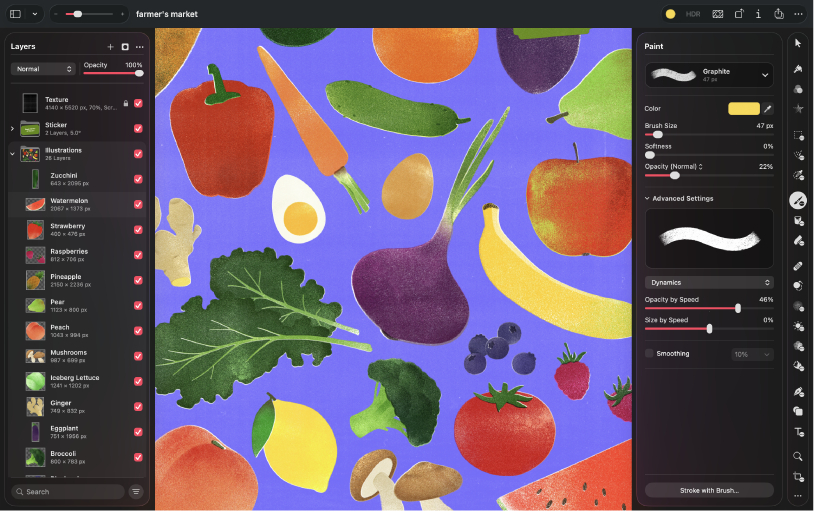Screen dimensions: 816x513
Task: Open the sidebar options chevron in top toolbar
Action: (35, 14)
